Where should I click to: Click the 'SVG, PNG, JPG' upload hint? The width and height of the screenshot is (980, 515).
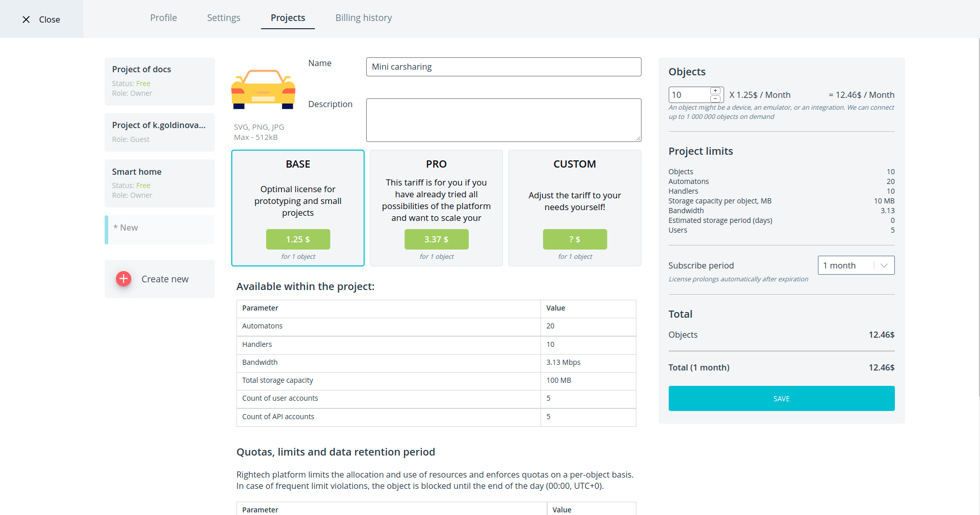259,127
